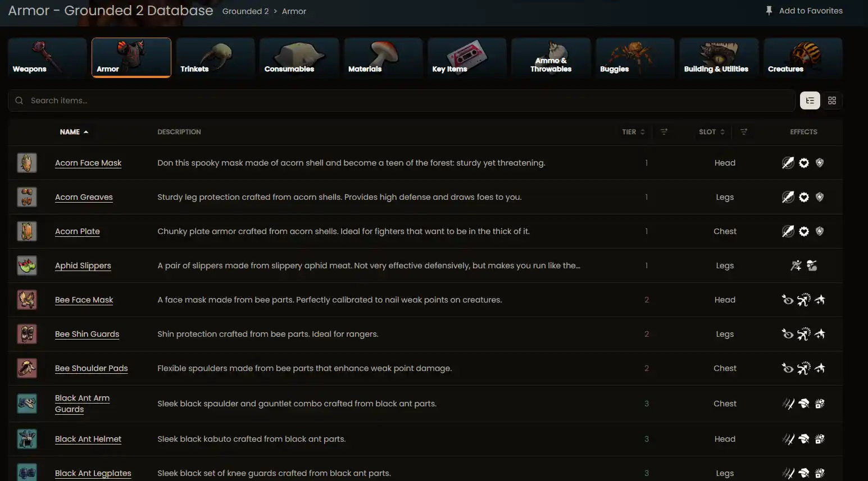Click the Bee Shoulder Pads item thumbnail
The height and width of the screenshot is (481, 868).
[x=27, y=368]
